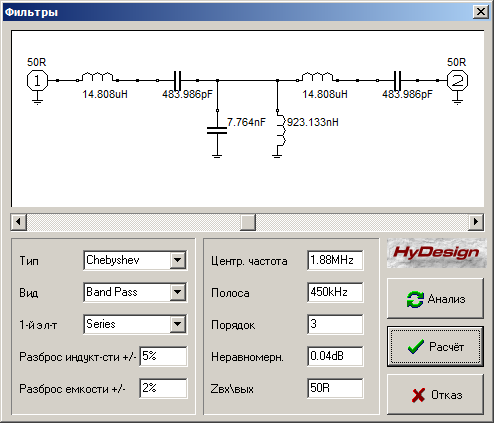Click the scrollbar right arrow

coord(476,221)
